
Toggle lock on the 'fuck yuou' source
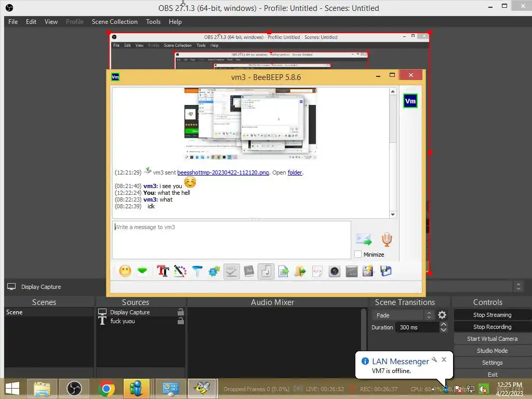pyautogui.click(x=181, y=321)
